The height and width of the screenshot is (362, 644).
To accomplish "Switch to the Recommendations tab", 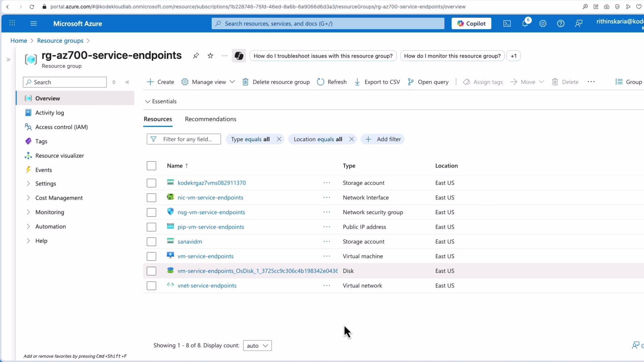I will pyautogui.click(x=211, y=119).
